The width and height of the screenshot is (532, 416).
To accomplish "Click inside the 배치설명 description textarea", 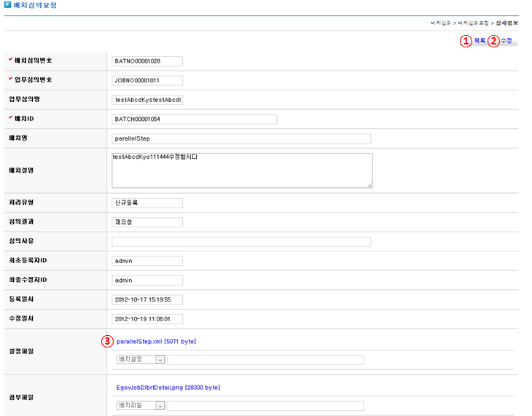I will tap(241, 171).
